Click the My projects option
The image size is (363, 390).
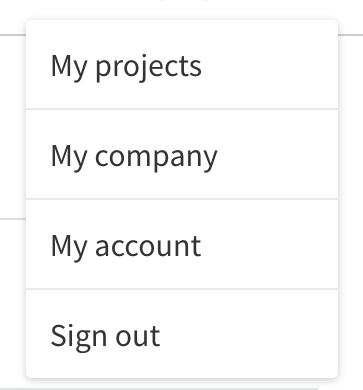point(182,64)
